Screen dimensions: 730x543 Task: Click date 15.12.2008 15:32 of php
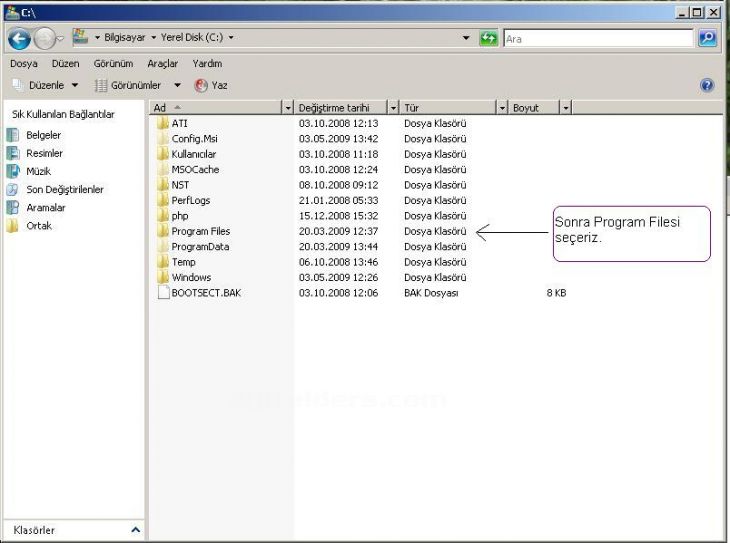pyautogui.click(x=338, y=216)
